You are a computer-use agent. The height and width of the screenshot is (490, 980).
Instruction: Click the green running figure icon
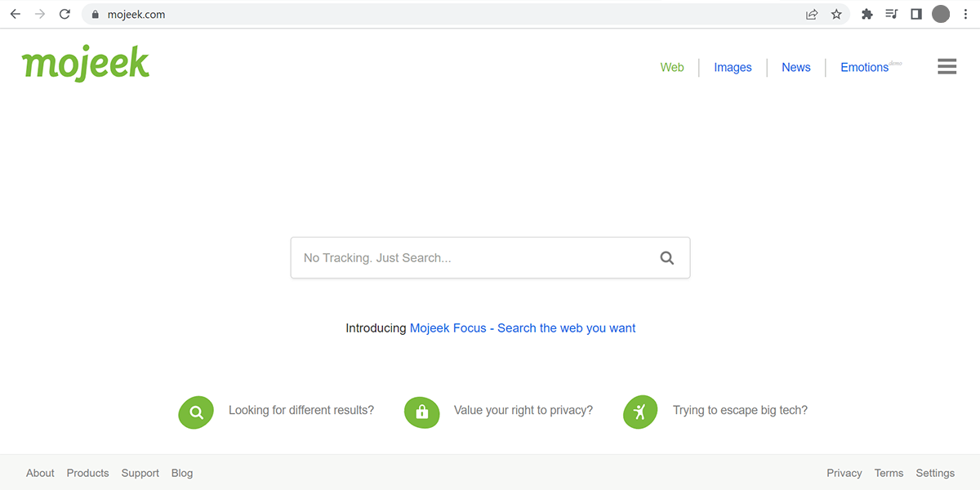pos(640,412)
